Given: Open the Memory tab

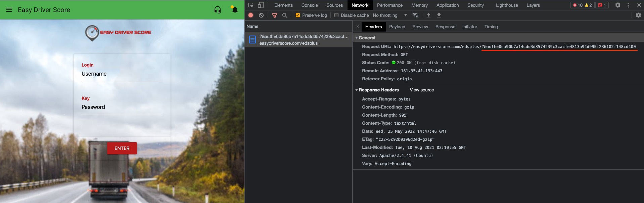Looking at the screenshot, I should click(420, 5).
